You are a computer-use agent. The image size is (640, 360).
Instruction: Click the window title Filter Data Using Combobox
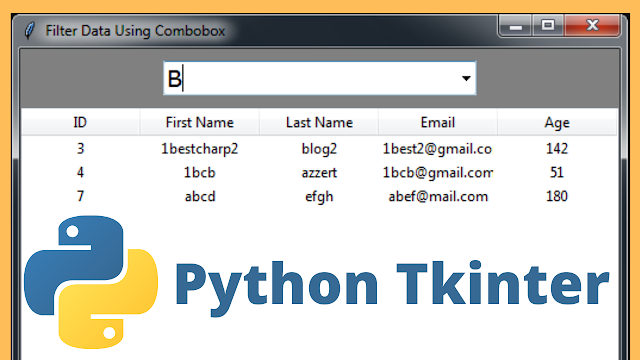coord(135,31)
